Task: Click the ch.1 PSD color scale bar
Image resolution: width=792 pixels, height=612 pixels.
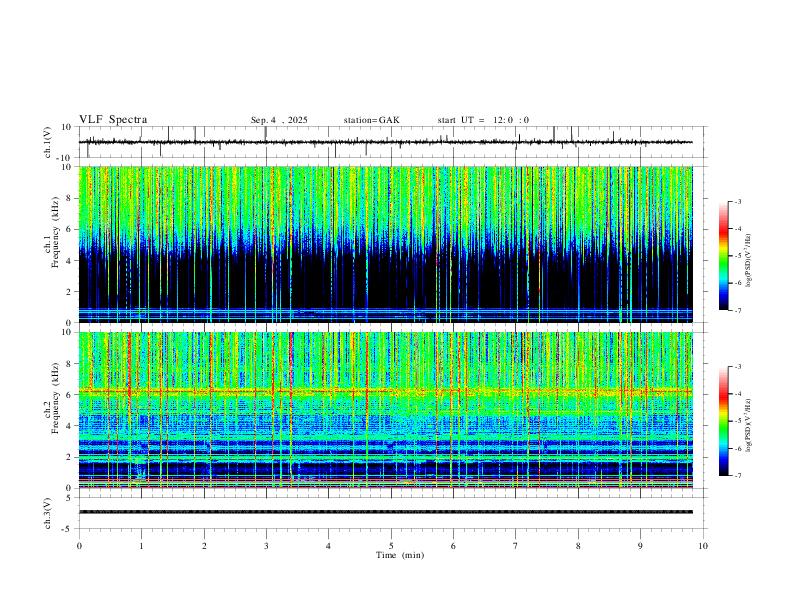Action: point(724,256)
